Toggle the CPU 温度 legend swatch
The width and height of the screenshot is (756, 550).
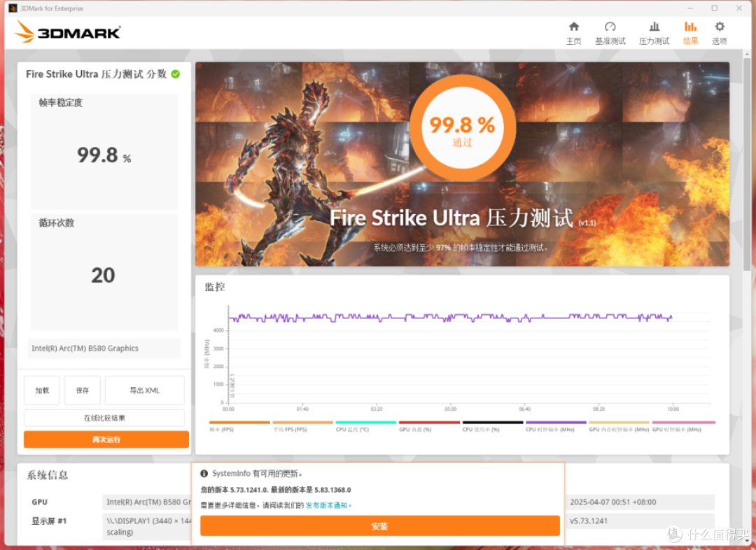click(x=366, y=422)
